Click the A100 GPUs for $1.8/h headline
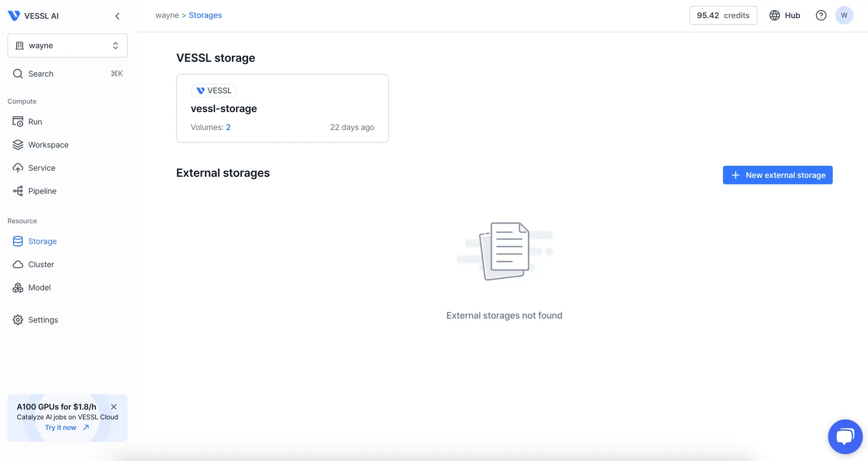The image size is (868, 461). 57,407
